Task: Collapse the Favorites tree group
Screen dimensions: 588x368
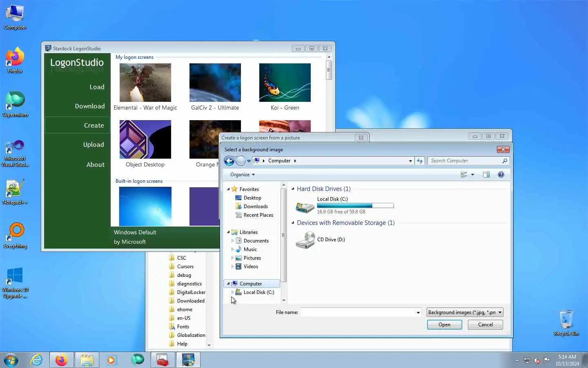Action: click(x=228, y=189)
